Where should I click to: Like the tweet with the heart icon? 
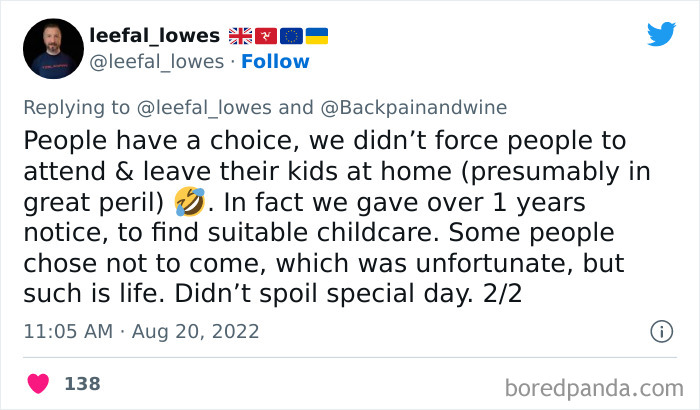coord(39,383)
